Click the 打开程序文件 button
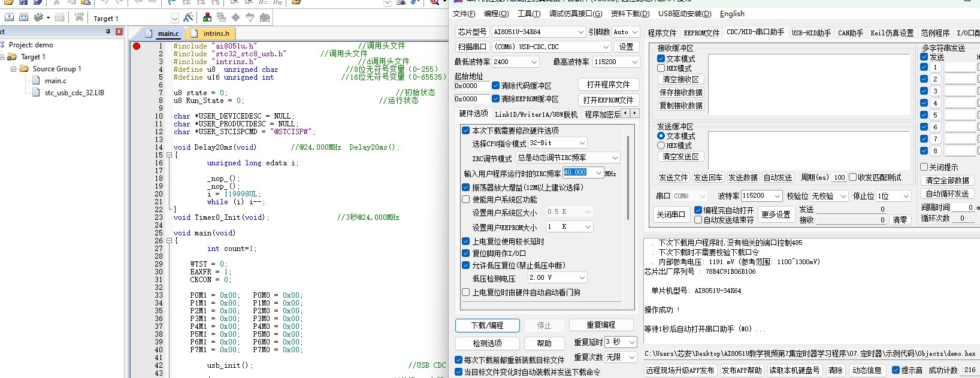 [609, 84]
